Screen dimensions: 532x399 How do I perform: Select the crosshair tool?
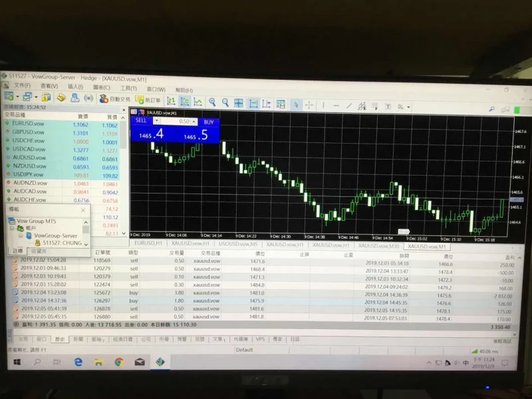(309, 105)
